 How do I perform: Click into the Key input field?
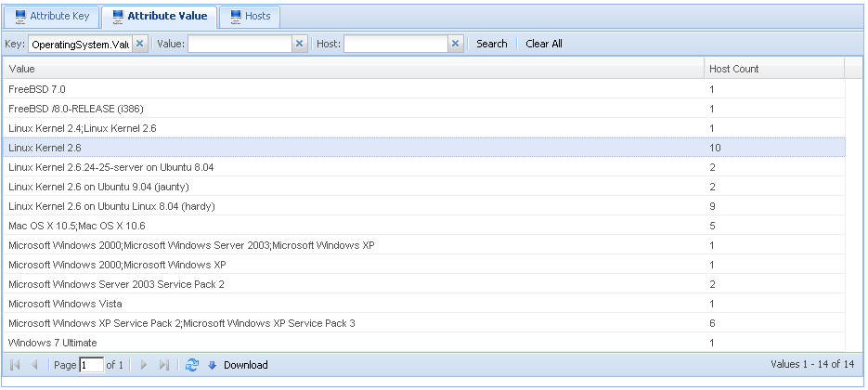(x=80, y=44)
